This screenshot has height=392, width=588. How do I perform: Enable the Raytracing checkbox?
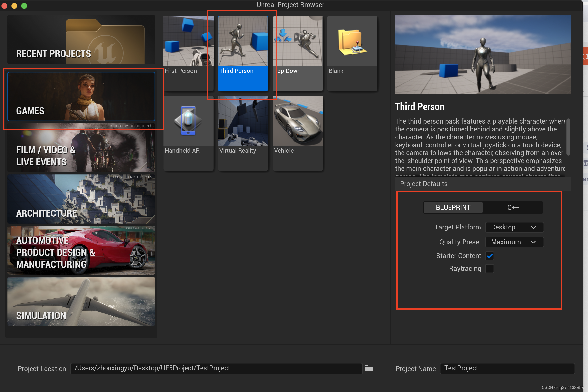click(x=489, y=268)
